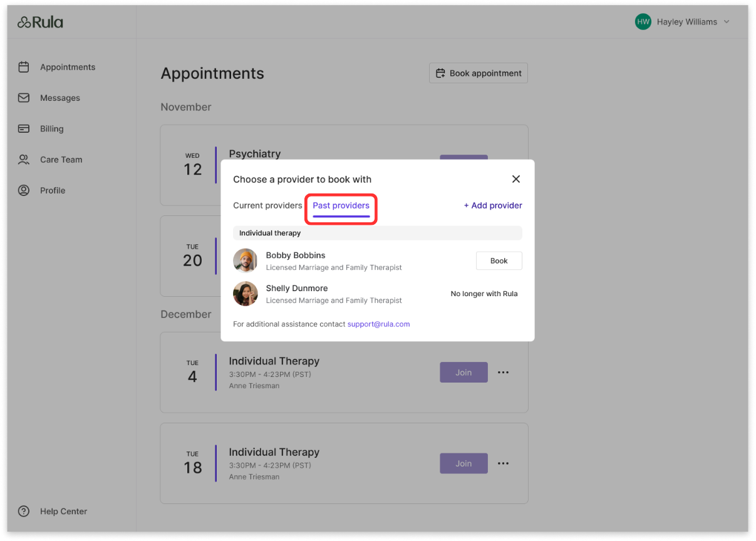This screenshot has height=541, width=756.
Task: Close the provider selection dialog
Action: pos(516,179)
